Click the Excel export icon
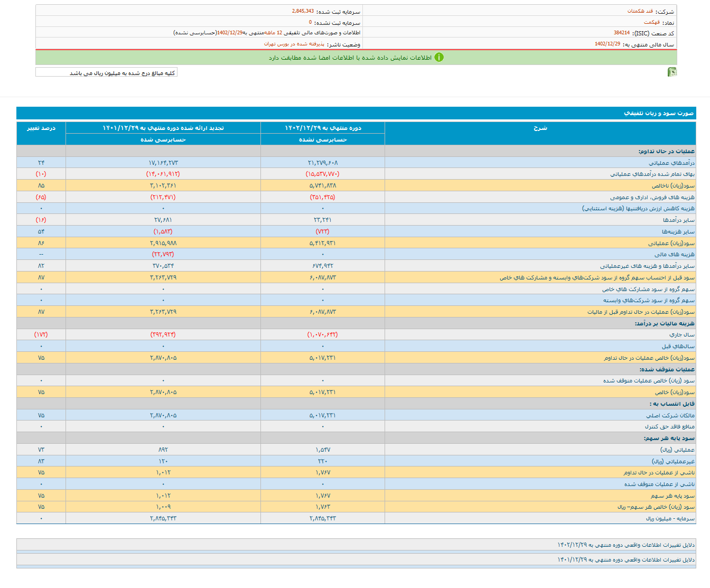Image resolution: width=710 pixels, height=588 pixels. click(x=672, y=72)
